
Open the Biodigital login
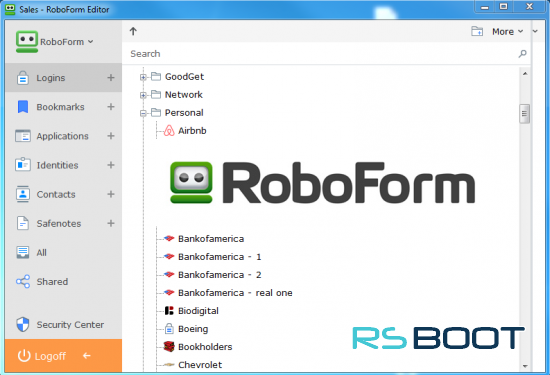pyautogui.click(x=198, y=311)
